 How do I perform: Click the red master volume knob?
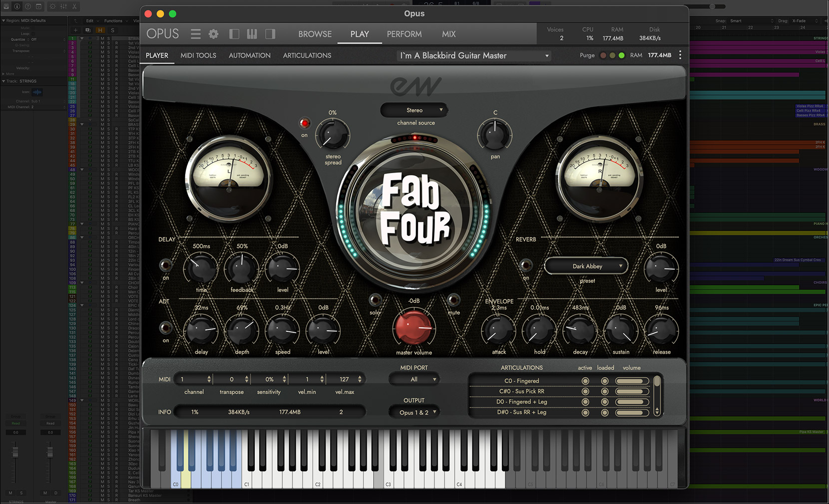coord(414,327)
